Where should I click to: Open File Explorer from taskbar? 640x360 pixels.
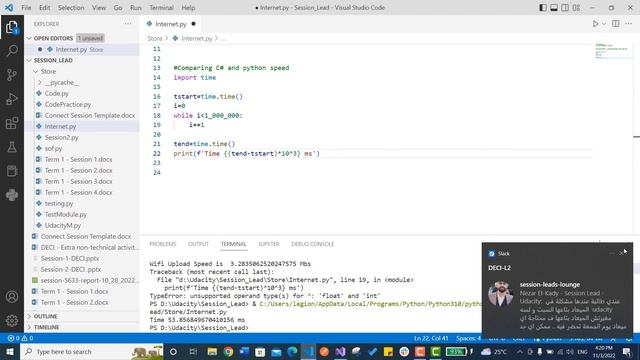pyautogui.click(x=212, y=351)
